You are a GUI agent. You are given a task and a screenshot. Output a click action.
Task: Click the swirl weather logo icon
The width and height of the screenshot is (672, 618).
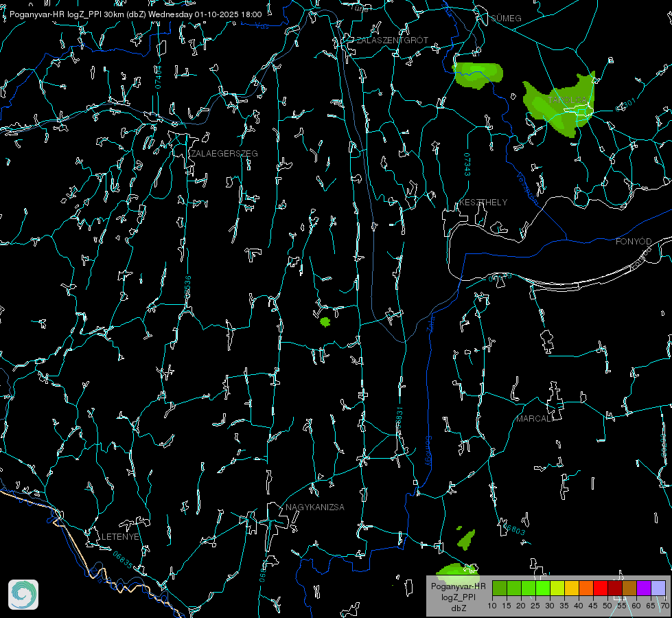[23, 595]
